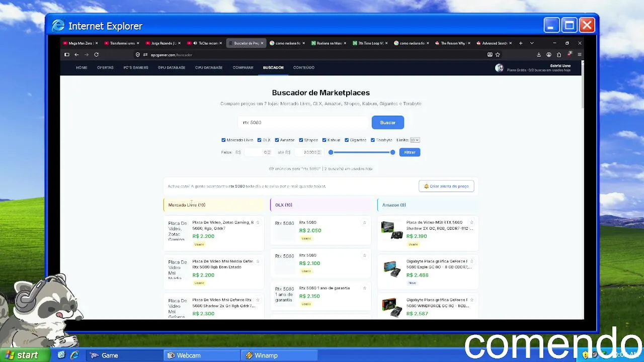Open the HOME nav item
Viewport: 644px width, 362px height.
[82, 68]
